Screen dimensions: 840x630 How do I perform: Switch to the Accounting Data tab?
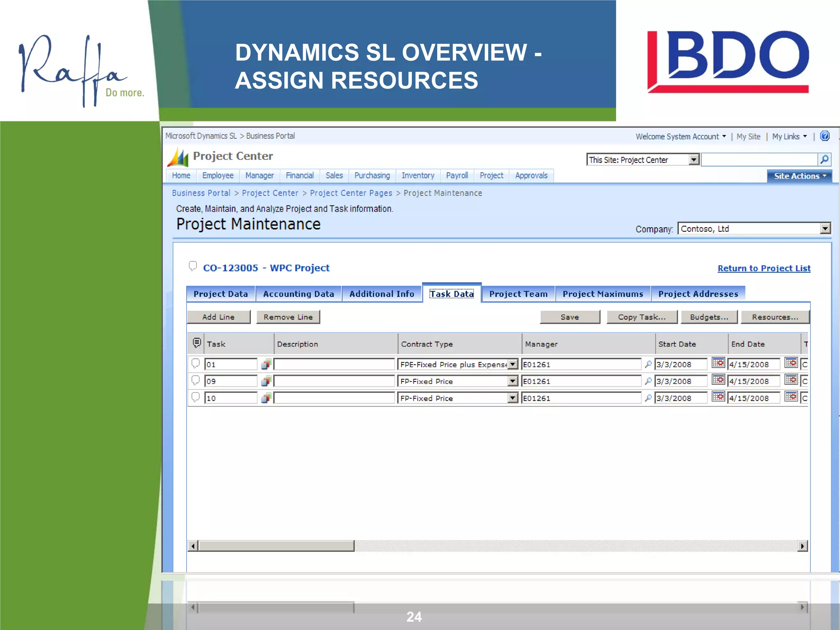(x=299, y=294)
